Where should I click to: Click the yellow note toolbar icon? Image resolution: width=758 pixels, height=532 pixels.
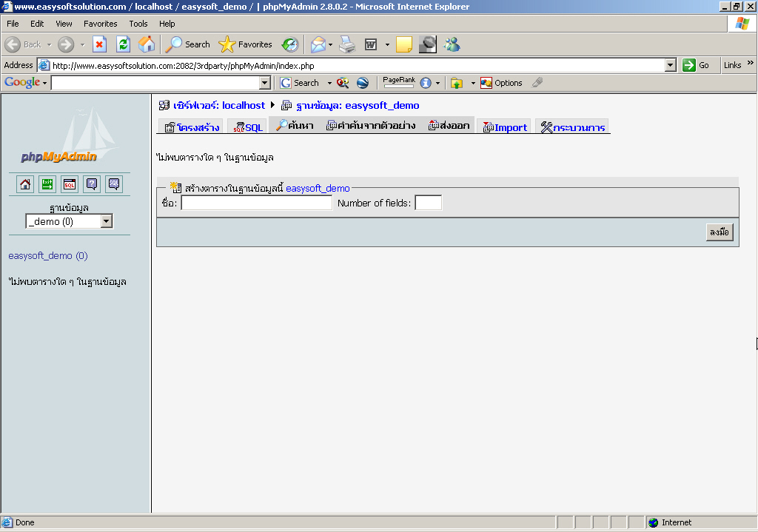click(403, 44)
